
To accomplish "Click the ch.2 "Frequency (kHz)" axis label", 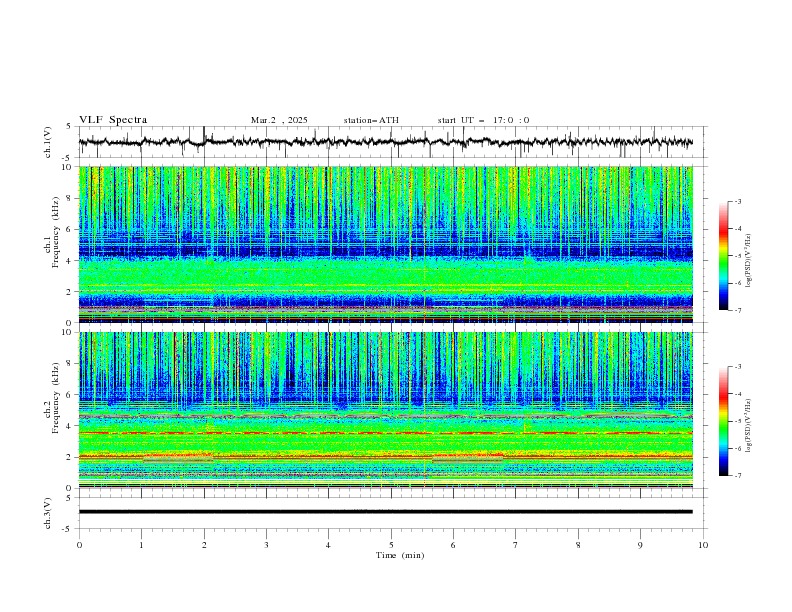I will (56, 398).
